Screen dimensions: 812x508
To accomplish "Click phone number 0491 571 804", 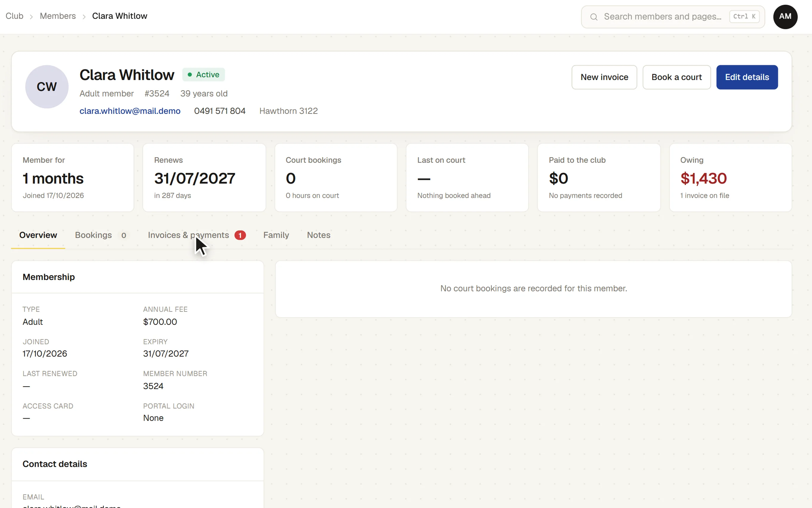I will coord(220,111).
